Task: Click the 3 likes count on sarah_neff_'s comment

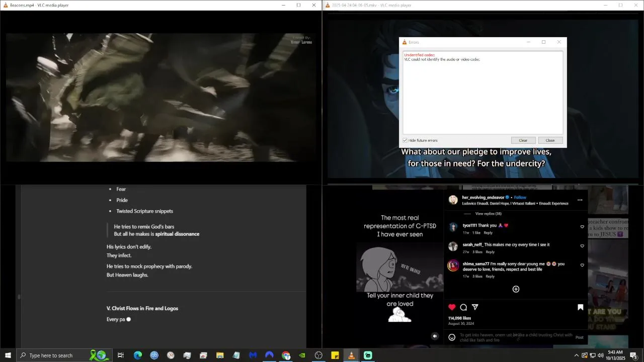Action: click(477, 252)
